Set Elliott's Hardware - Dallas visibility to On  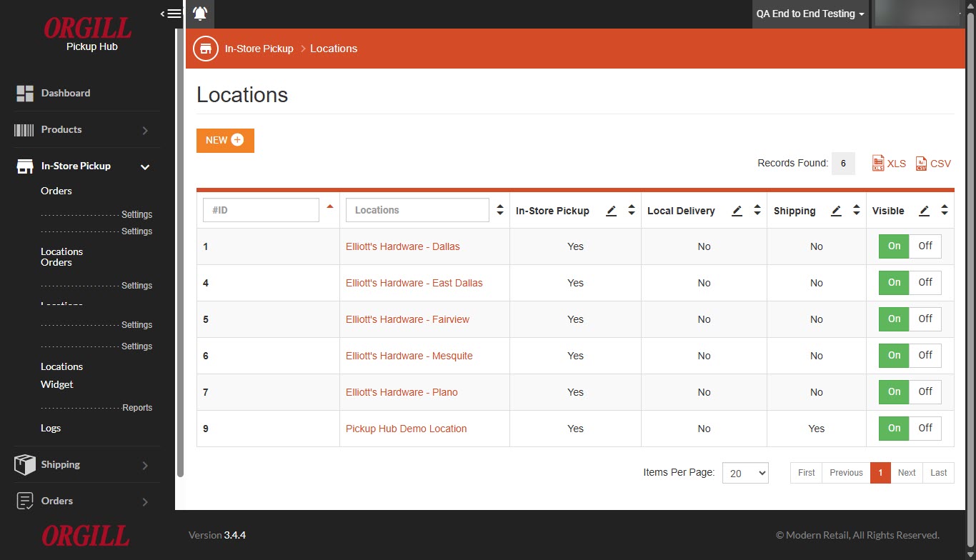(x=895, y=246)
